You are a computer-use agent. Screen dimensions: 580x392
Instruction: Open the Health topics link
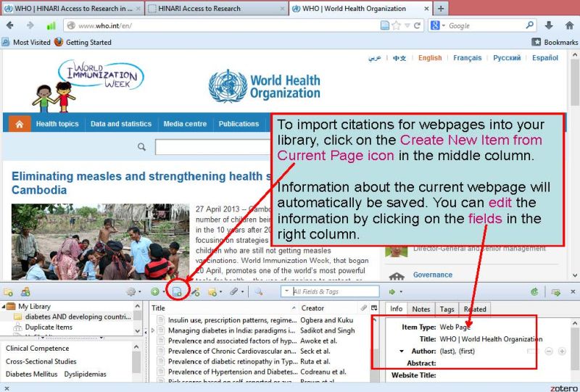pos(57,124)
